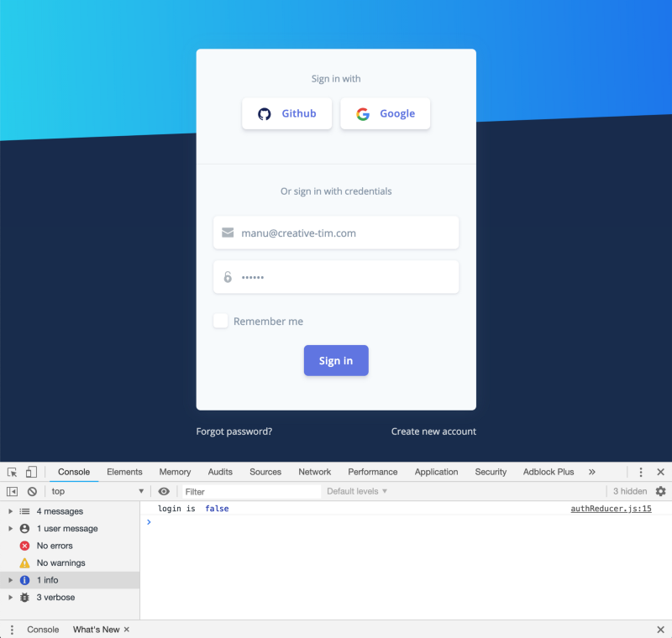Show more DevTools tabs chevron
The height and width of the screenshot is (638, 672).
pos(592,472)
